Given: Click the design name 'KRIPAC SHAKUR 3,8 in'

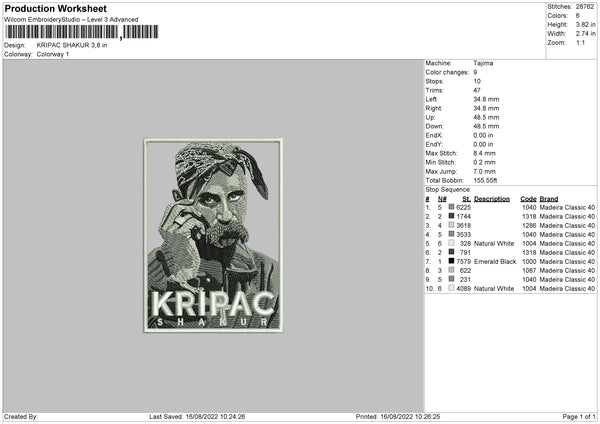Looking at the screenshot, I should (x=72, y=45).
